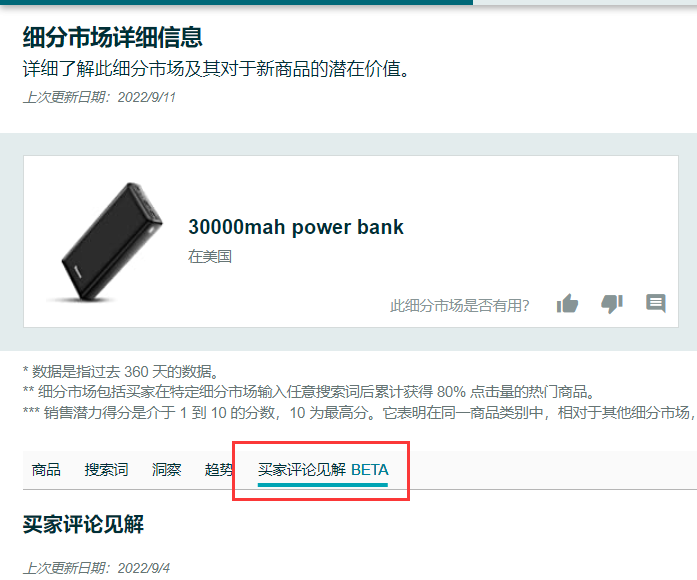
Task: Select the 趋势 tab
Action: pyautogui.click(x=219, y=470)
